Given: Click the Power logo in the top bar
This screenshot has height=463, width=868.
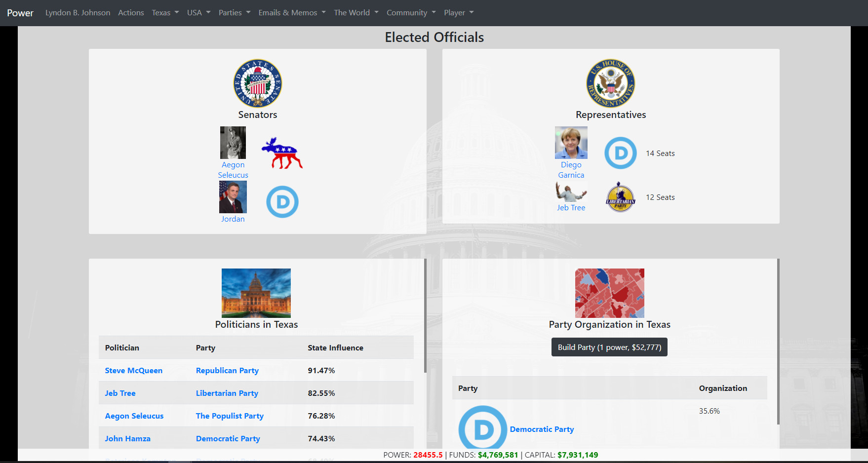Looking at the screenshot, I should click(x=20, y=13).
